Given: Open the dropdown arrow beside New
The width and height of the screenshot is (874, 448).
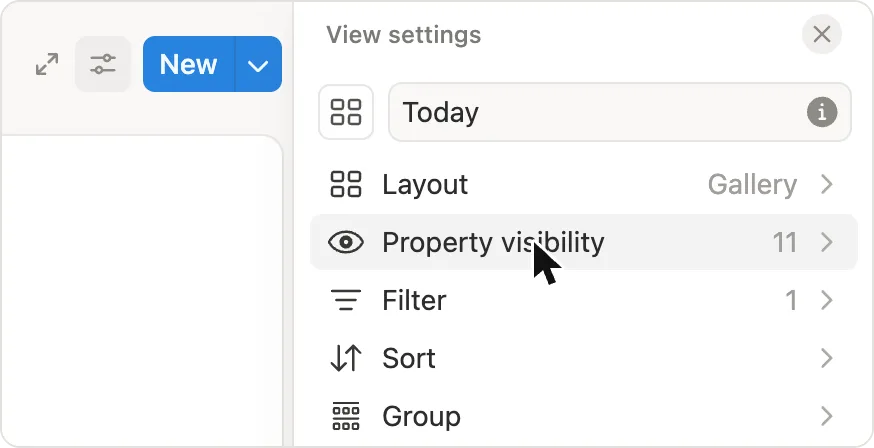Looking at the screenshot, I should point(258,64).
